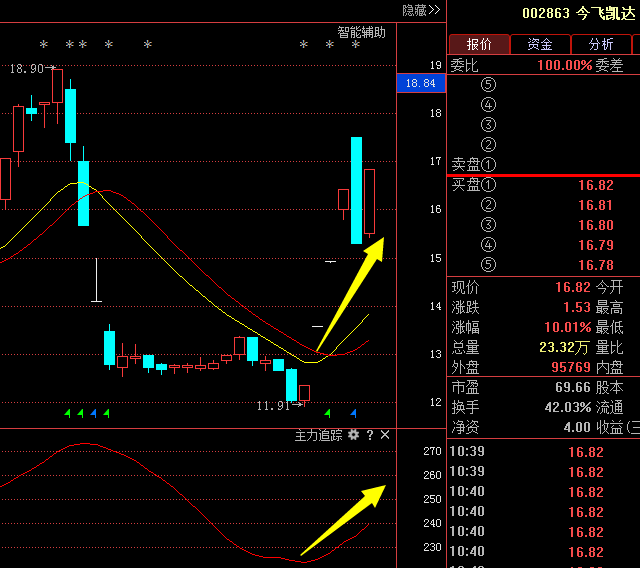
Task: Select 买盘④ bid price 16.79
Action: [596, 245]
